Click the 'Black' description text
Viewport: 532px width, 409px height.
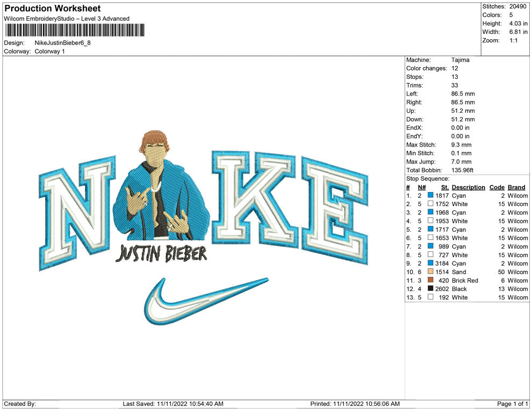click(459, 289)
